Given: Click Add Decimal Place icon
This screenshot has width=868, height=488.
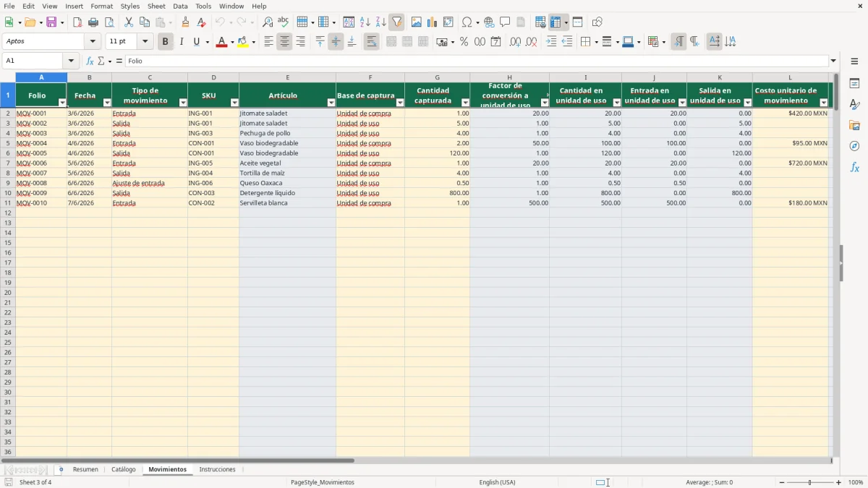Looking at the screenshot, I should click(515, 42).
